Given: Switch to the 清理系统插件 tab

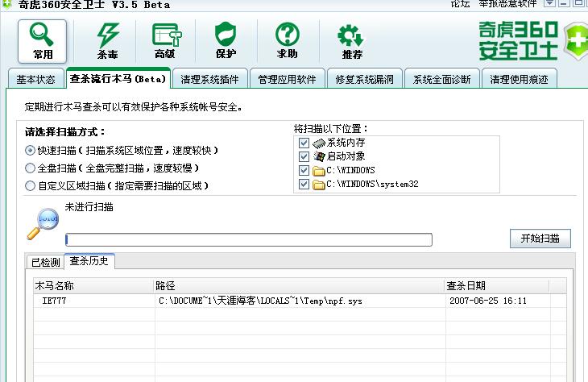Looking at the screenshot, I should pyautogui.click(x=210, y=79).
